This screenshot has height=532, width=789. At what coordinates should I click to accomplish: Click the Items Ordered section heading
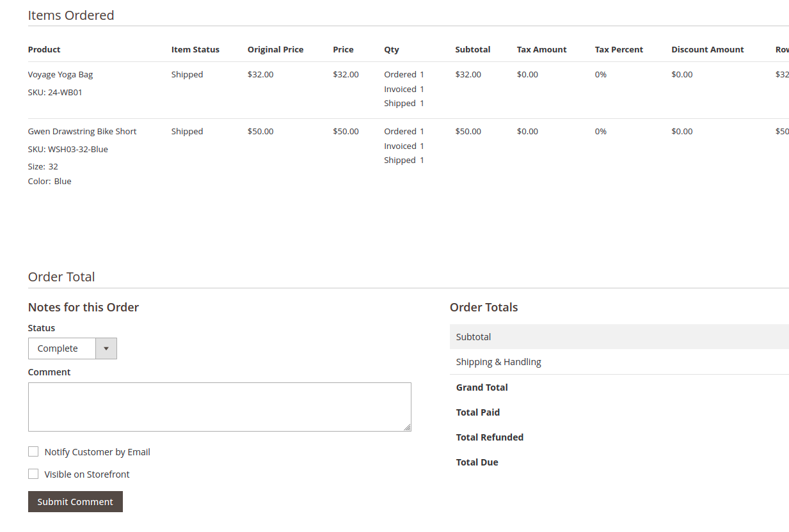coord(70,15)
